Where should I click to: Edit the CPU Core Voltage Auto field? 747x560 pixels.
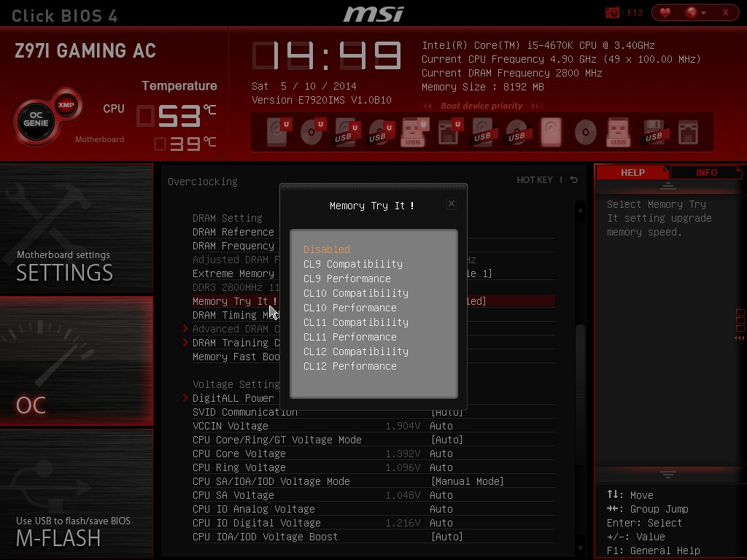tap(441, 454)
